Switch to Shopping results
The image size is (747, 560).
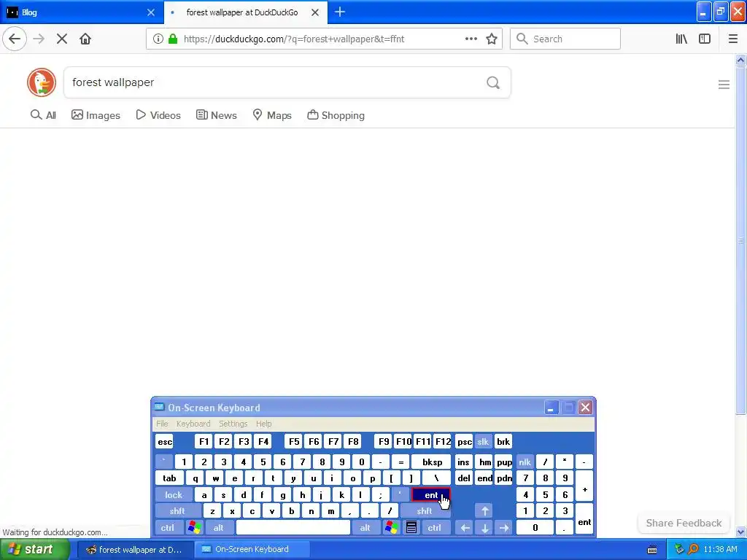pyautogui.click(x=336, y=115)
